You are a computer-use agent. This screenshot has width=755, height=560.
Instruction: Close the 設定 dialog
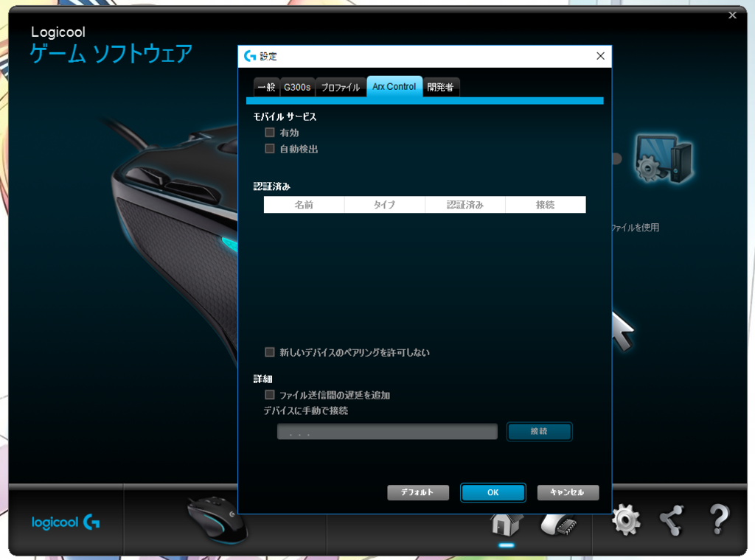600,56
